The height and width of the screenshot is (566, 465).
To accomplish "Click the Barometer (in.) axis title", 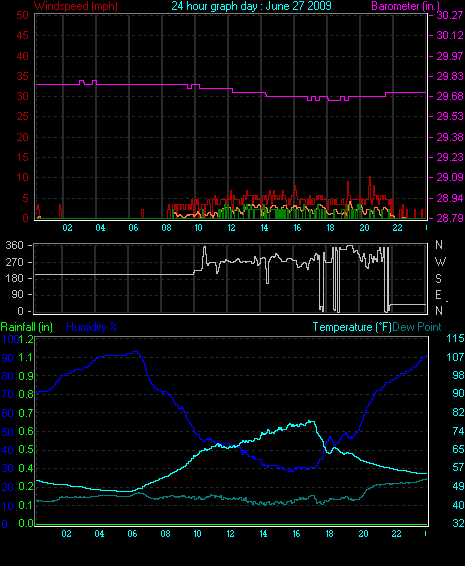I will tap(405, 6).
